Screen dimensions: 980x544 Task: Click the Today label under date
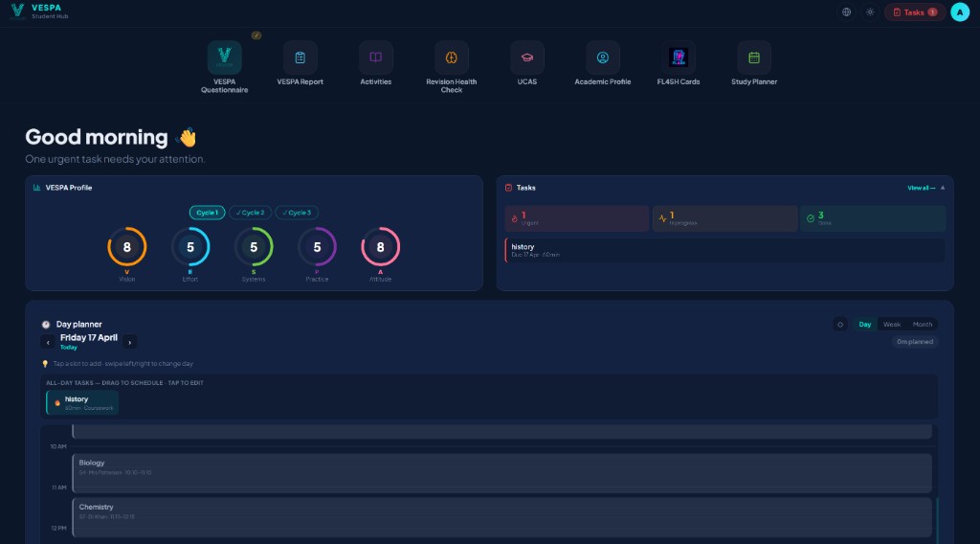(x=69, y=348)
